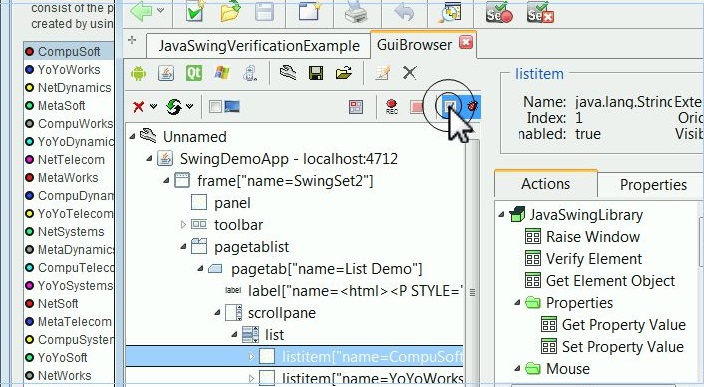Viewport: 704px width, 387px height.
Task: Click the green refresh arrows icon
Action: (174, 107)
